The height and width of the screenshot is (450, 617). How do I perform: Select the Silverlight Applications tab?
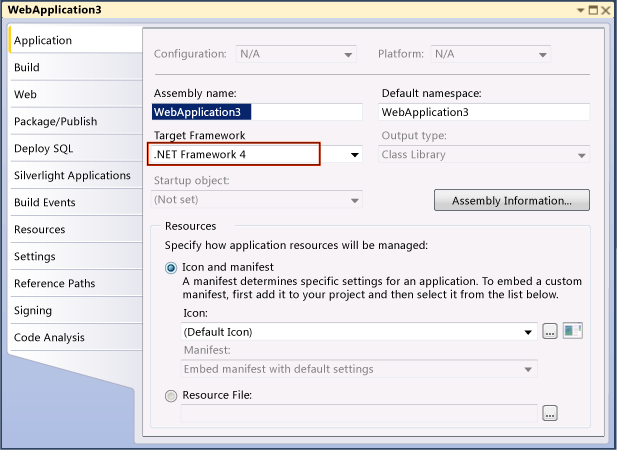coord(76,175)
